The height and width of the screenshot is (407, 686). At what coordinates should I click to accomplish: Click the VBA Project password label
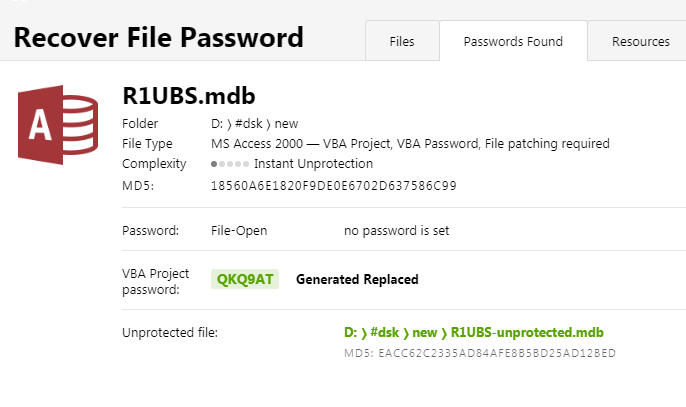155,280
